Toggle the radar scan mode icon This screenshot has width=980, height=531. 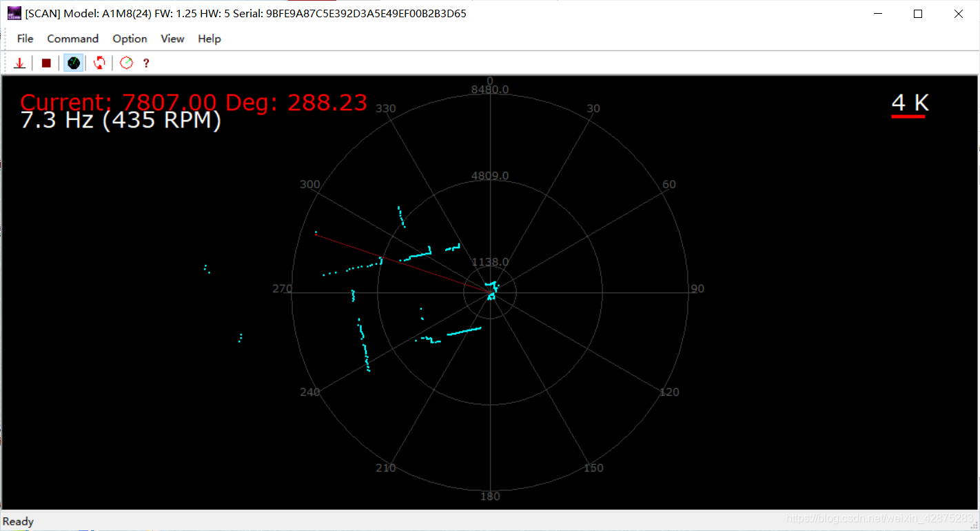[74, 63]
